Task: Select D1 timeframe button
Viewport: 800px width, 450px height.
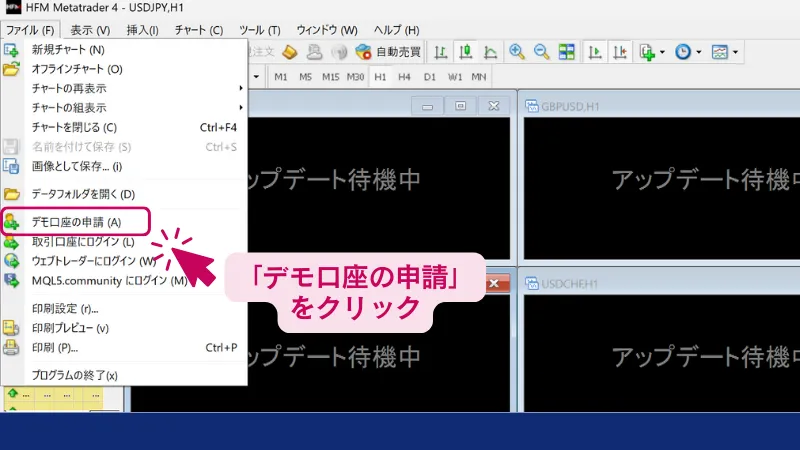Action: click(x=430, y=77)
